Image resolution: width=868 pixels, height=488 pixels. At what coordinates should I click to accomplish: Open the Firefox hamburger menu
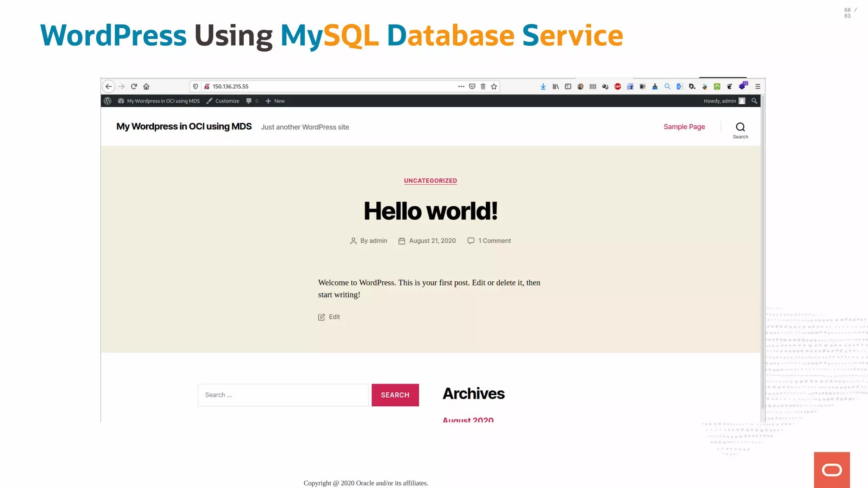pos(758,86)
